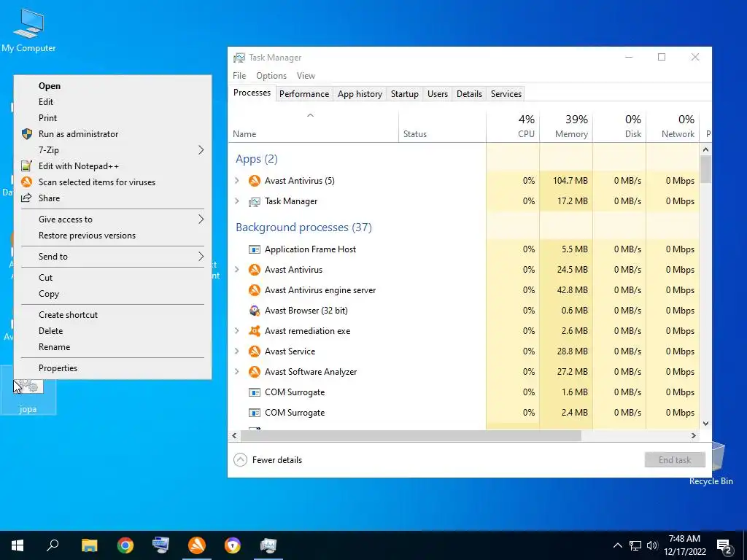Open the Send to submenu

(x=112, y=257)
